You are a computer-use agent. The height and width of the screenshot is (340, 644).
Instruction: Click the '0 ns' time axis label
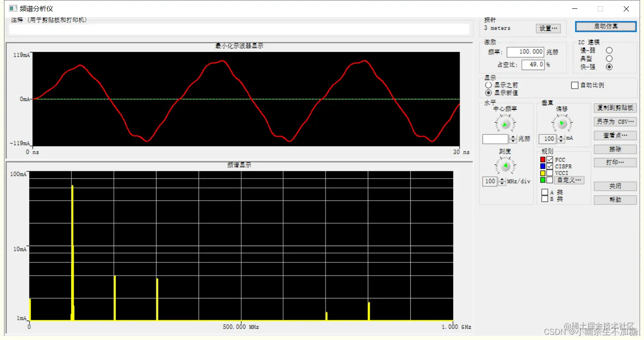click(x=32, y=152)
